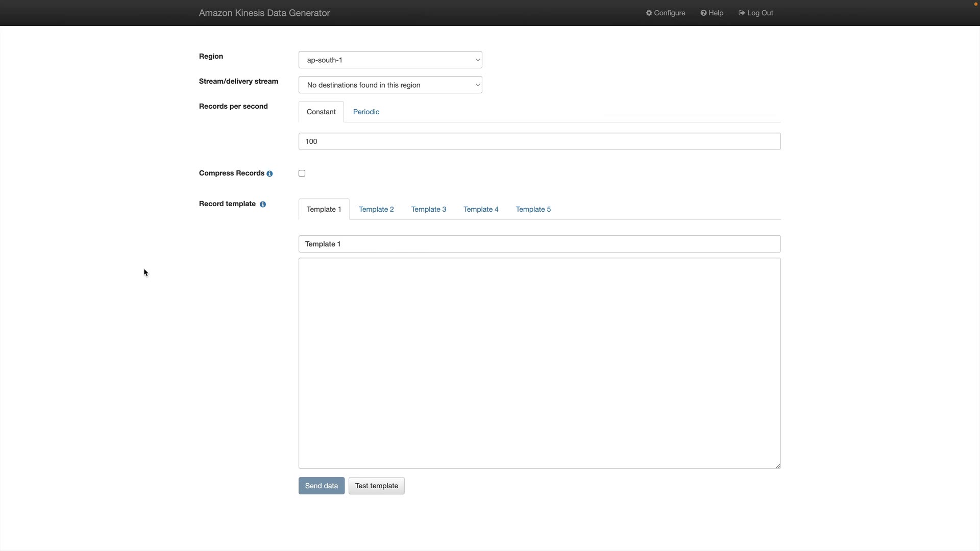Click the template textarea resize handle

pyautogui.click(x=778, y=466)
